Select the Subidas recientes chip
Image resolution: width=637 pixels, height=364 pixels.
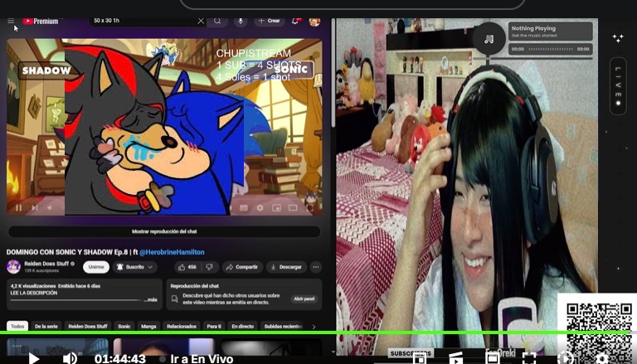(x=283, y=326)
